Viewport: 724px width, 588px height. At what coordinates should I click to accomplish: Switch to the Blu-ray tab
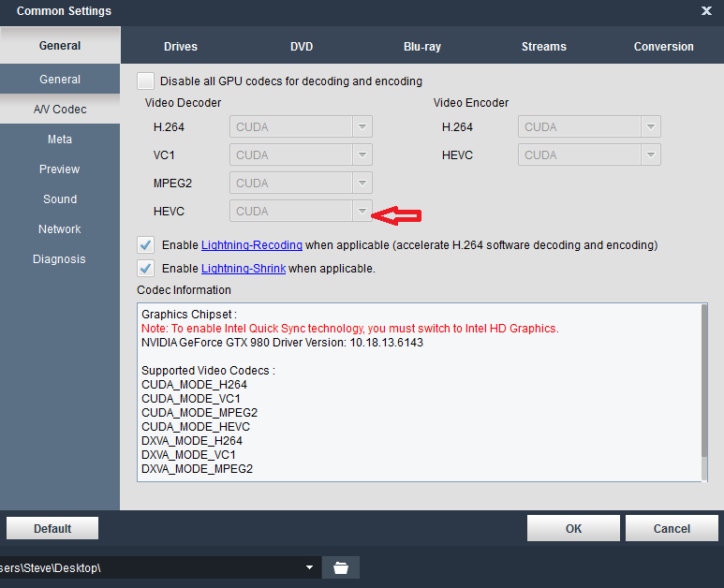point(422,47)
